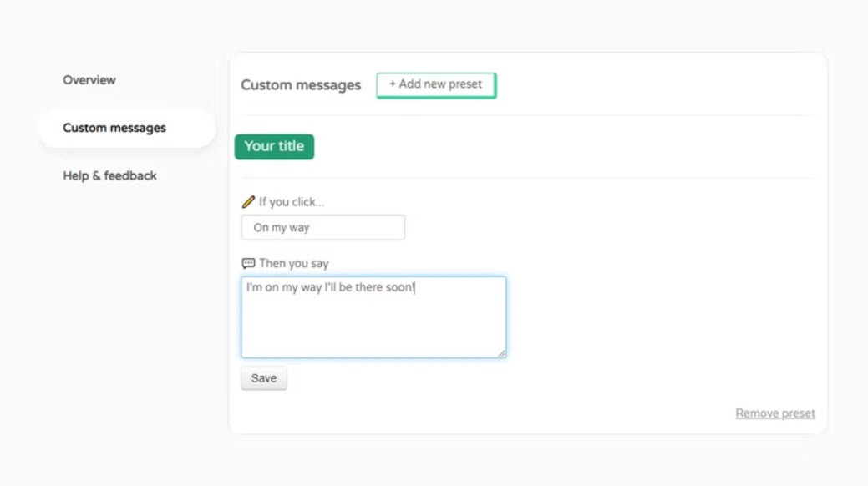Click the pencil icon beside If you click

(x=249, y=202)
